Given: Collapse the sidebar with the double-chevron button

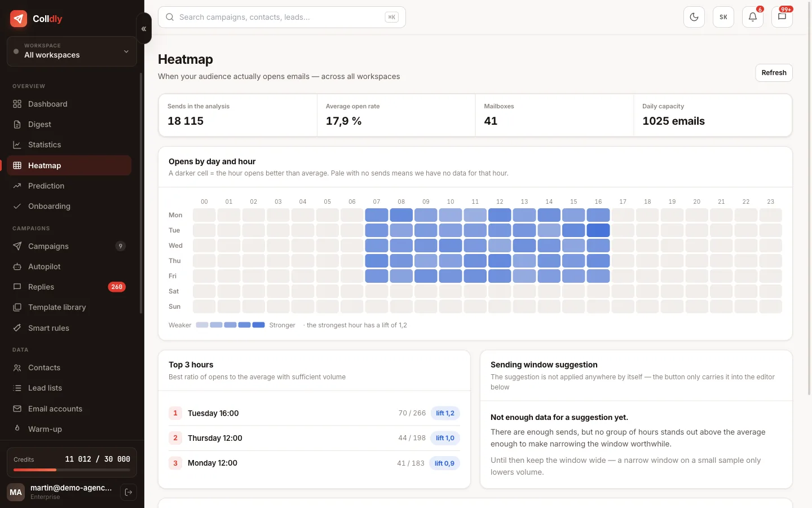Looking at the screenshot, I should tap(144, 28).
